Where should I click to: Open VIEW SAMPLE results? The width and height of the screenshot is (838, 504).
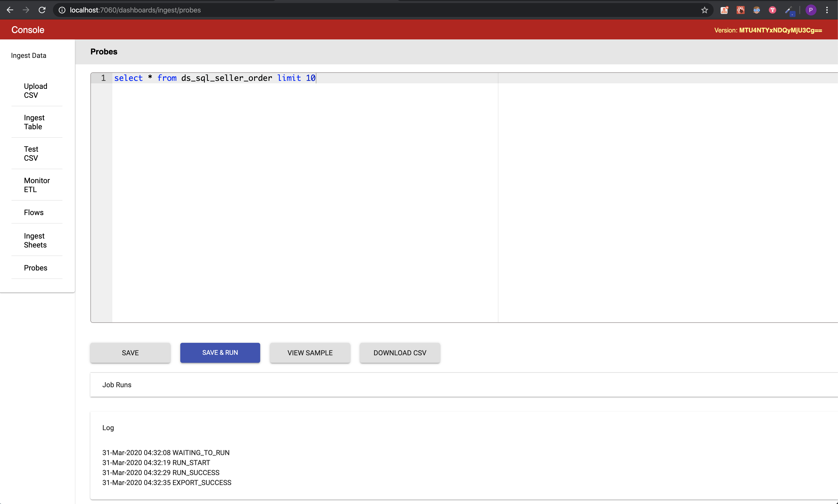point(310,353)
